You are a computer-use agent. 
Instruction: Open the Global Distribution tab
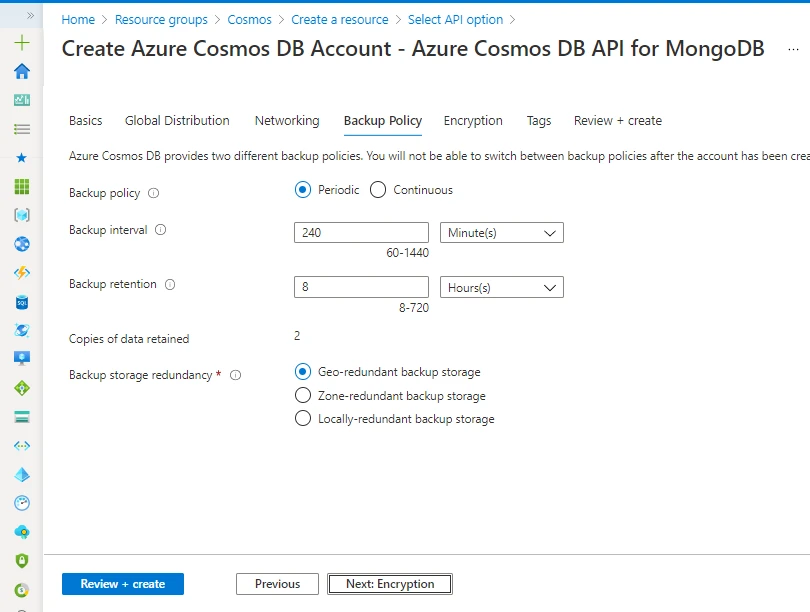coord(177,120)
